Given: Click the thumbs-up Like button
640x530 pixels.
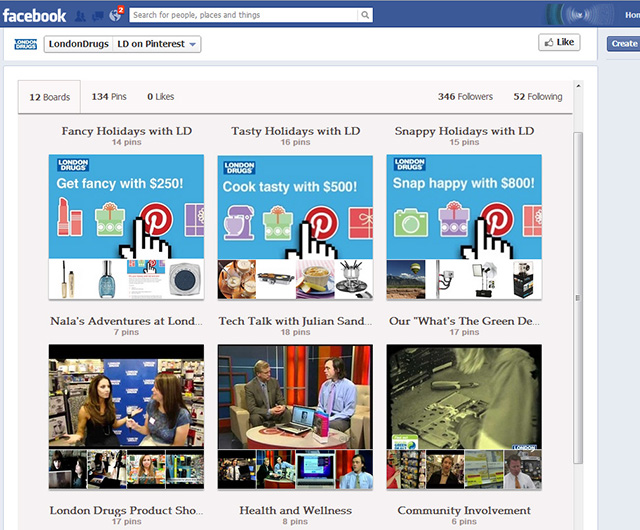Looking at the screenshot, I should pos(559,42).
